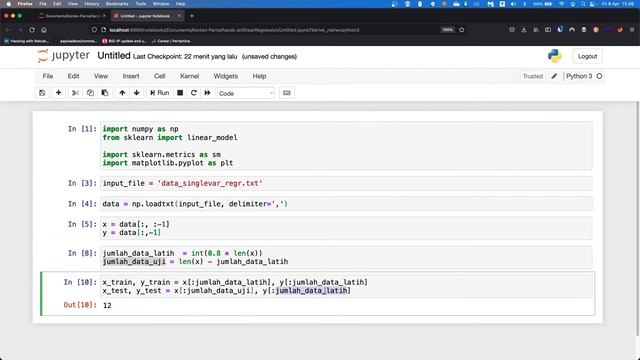The height and width of the screenshot is (360, 640).
Task: Open the Insert menu in Jupyter
Action: pos(131,76)
